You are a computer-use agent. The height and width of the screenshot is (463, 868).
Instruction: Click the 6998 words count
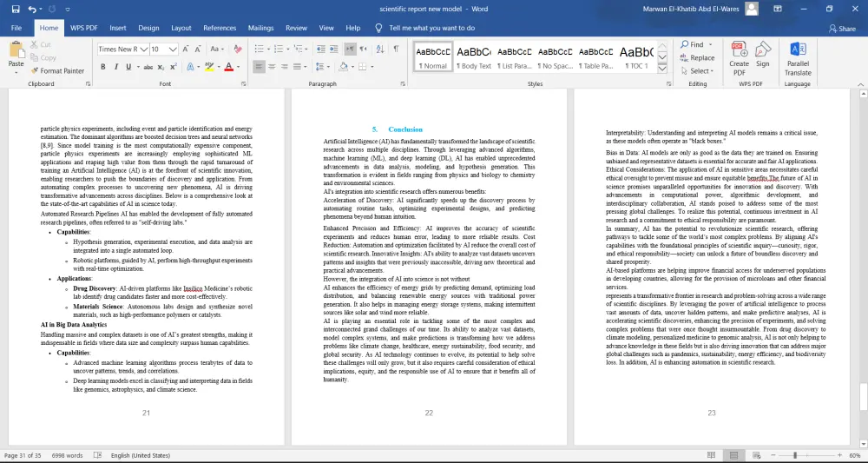[67, 455]
